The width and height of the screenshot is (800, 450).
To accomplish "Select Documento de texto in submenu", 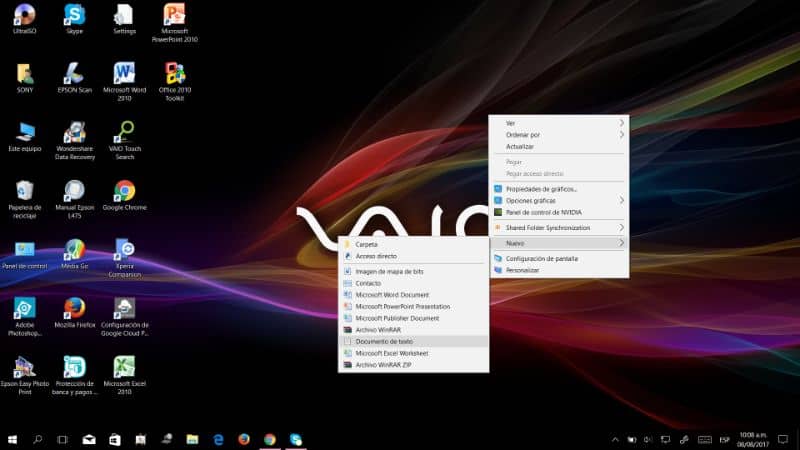I will point(413,341).
